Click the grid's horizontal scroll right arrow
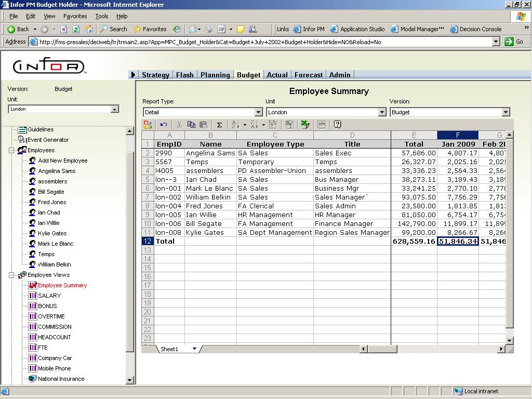The width and height of the screenshot is (532, 399). pos(501,349)
